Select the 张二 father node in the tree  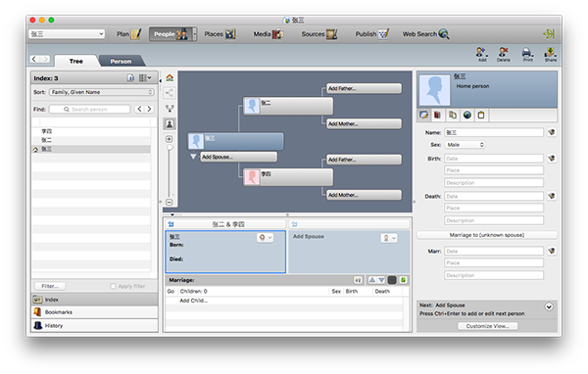[x=288, y=106]
